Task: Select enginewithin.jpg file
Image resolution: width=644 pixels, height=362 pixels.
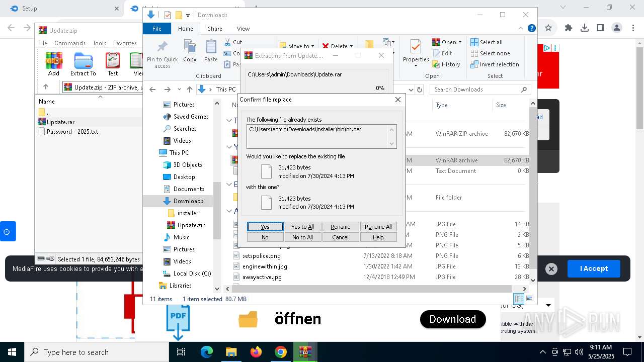Action: tap(265, 266)
